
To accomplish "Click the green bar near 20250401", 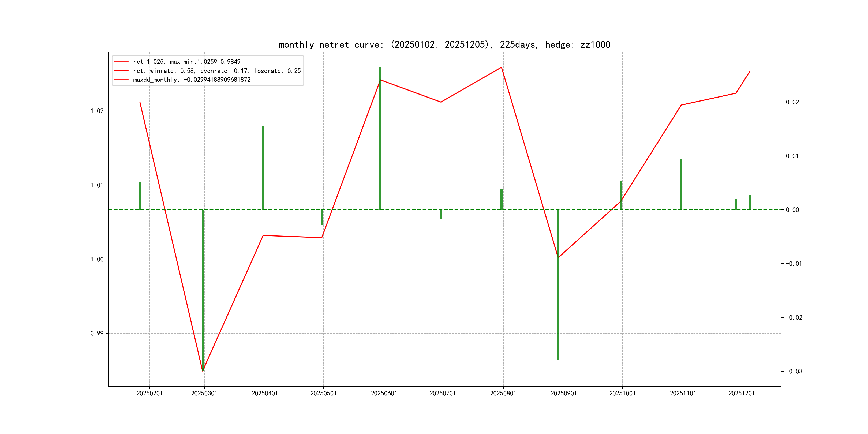I will tap(263, 169).
